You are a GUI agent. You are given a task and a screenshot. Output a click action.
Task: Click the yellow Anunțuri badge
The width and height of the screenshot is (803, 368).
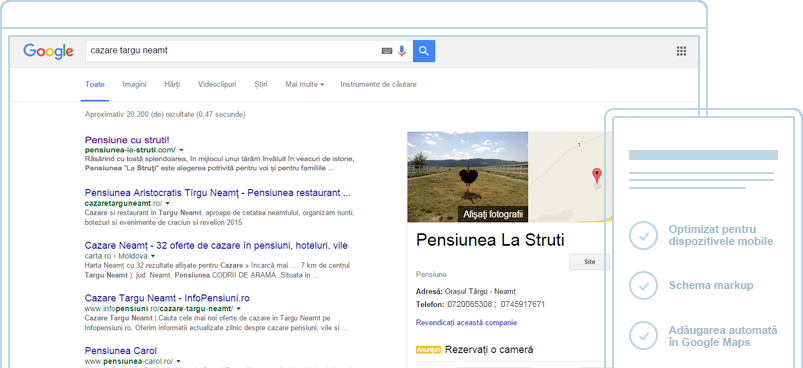428,350
